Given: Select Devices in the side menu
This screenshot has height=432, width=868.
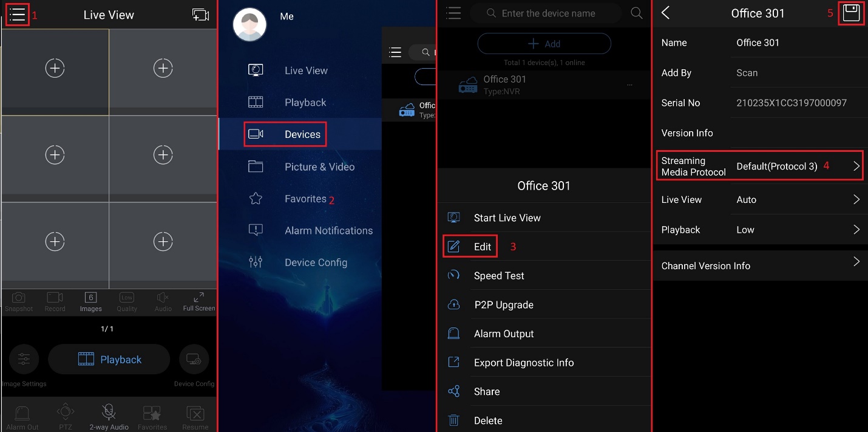Looking at the screenshot, I should 285,134.
